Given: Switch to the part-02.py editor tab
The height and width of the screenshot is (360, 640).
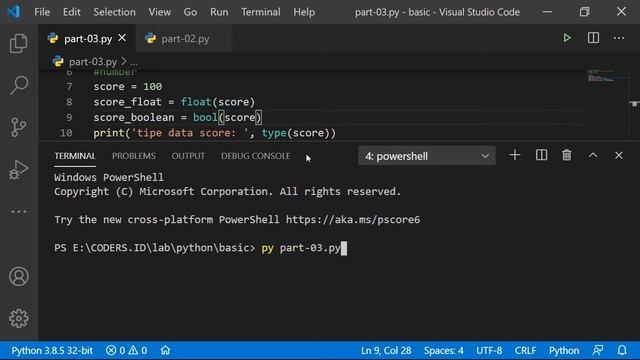Looking at the screenshot, I should 184,39.
